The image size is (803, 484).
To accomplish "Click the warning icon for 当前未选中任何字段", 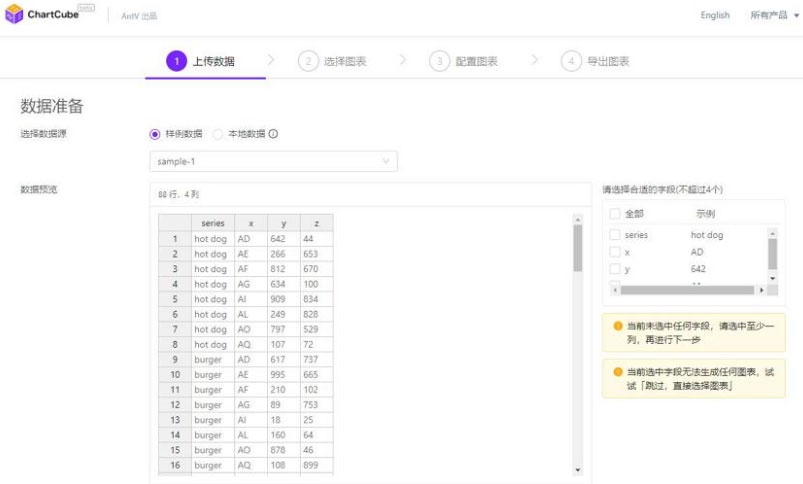I will pyautogui.click(x=617, y=326).
